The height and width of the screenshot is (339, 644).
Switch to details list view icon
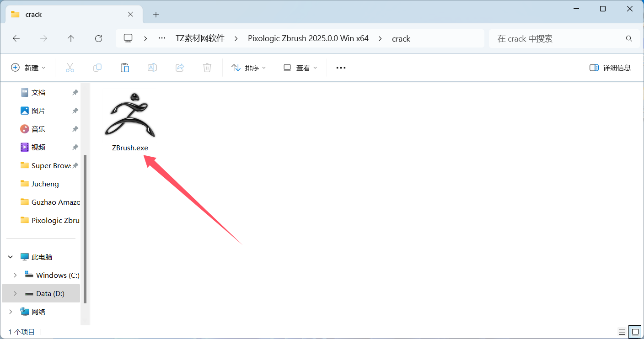(x=622, y=332)
